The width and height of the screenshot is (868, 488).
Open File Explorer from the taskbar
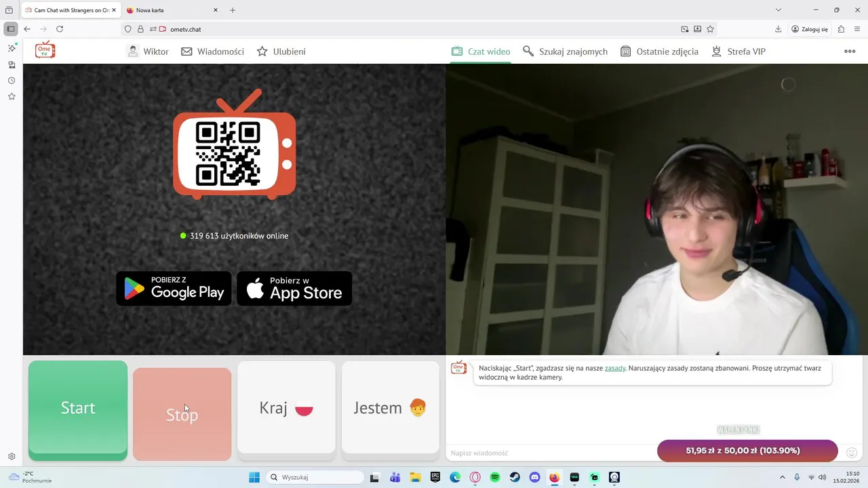415,477
